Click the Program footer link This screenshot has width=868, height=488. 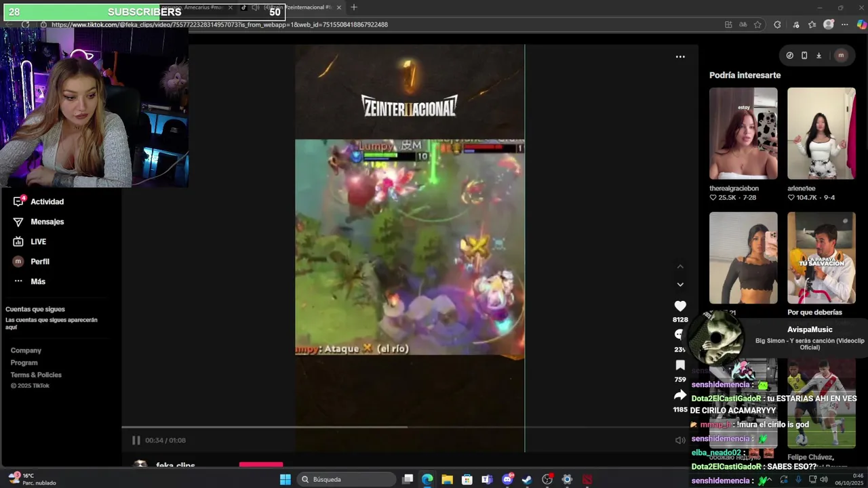coord(24,363)
